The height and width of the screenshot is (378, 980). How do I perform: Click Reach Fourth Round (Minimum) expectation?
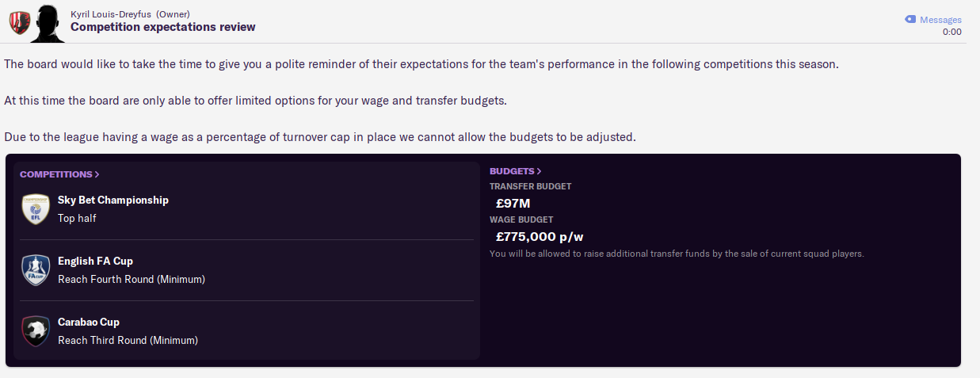click(132, 279)
